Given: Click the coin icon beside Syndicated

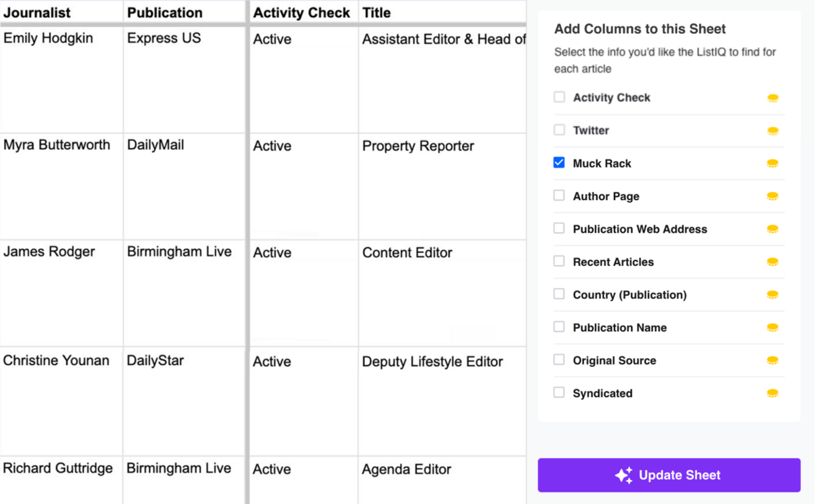Looking at the screenshot, I should coord(772,393).
